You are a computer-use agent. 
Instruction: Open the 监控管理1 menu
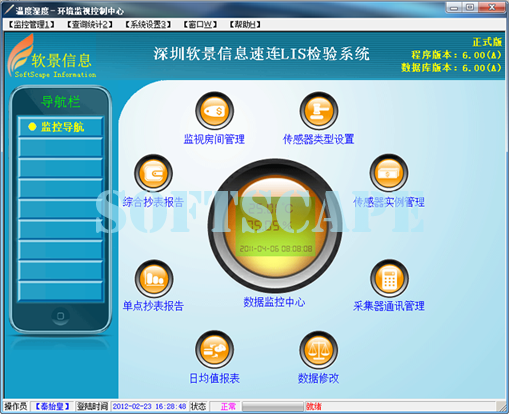pos(31,24)
